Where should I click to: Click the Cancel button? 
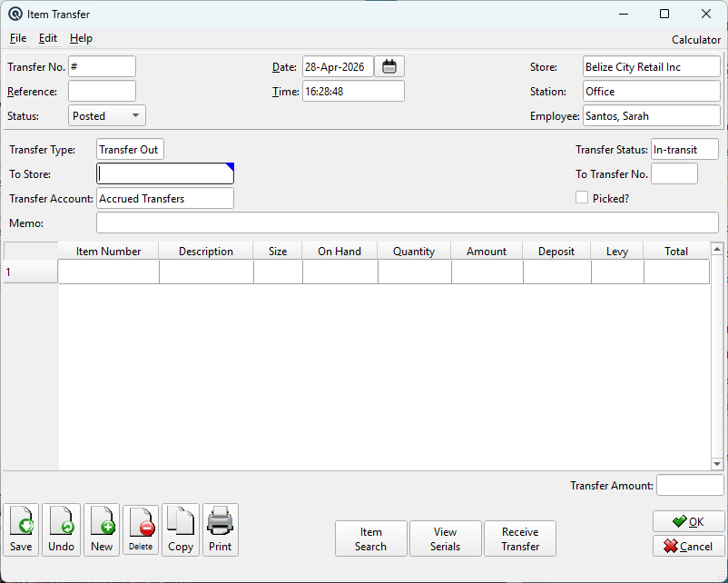[x=688, y=547]
